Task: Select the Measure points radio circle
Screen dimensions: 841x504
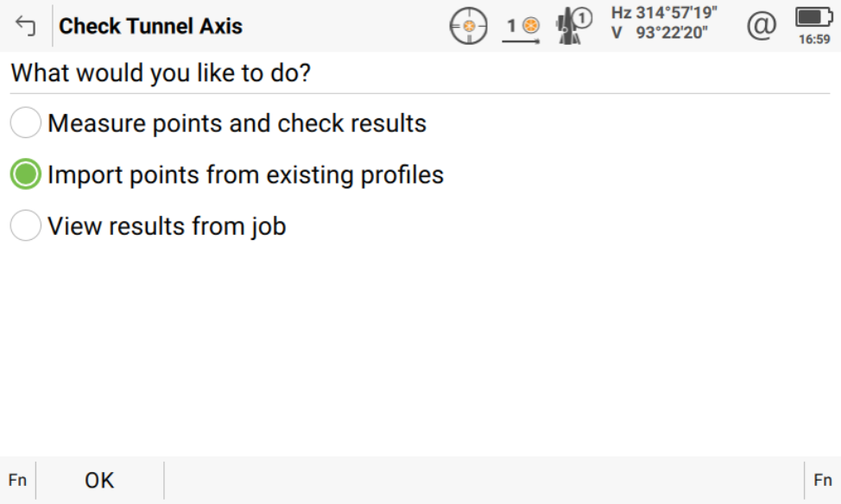Action: pyautogui.click(x=26, y=123)
